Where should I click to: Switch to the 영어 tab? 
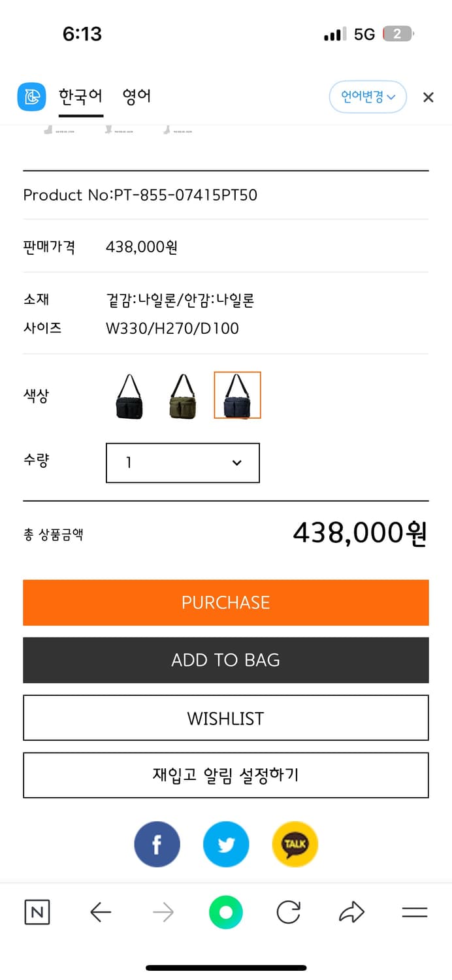(137, 97)
